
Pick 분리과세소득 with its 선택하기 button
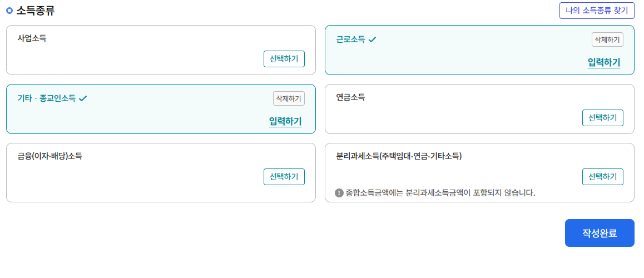602,177
